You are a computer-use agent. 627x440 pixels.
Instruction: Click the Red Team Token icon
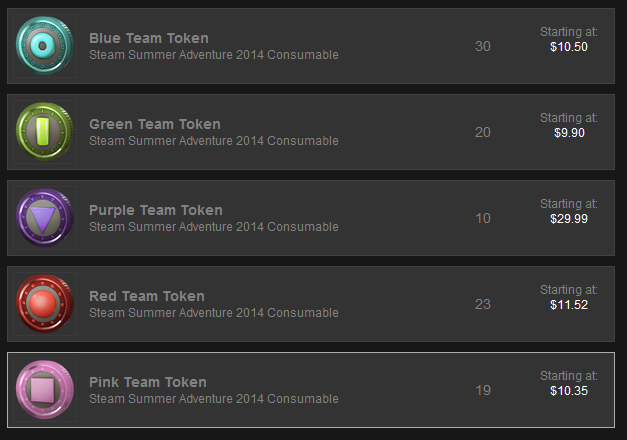[45, 304]
